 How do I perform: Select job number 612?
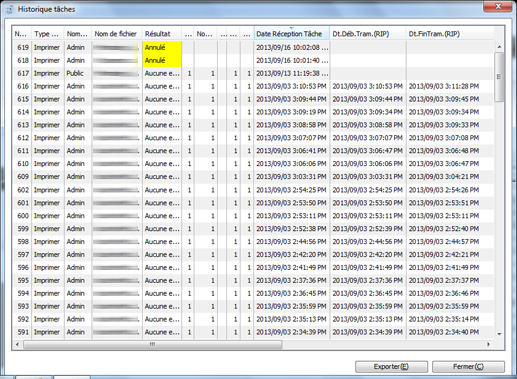(x=23, y=138)
